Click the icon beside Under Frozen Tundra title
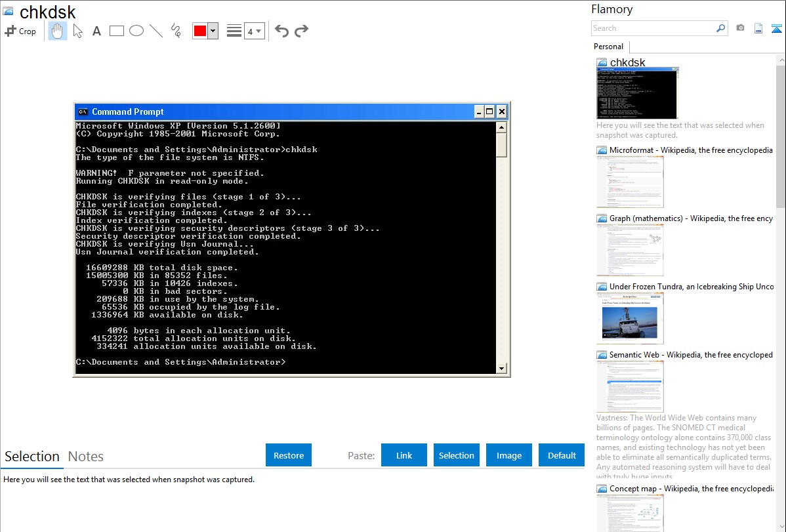 [x=602, y=287]
